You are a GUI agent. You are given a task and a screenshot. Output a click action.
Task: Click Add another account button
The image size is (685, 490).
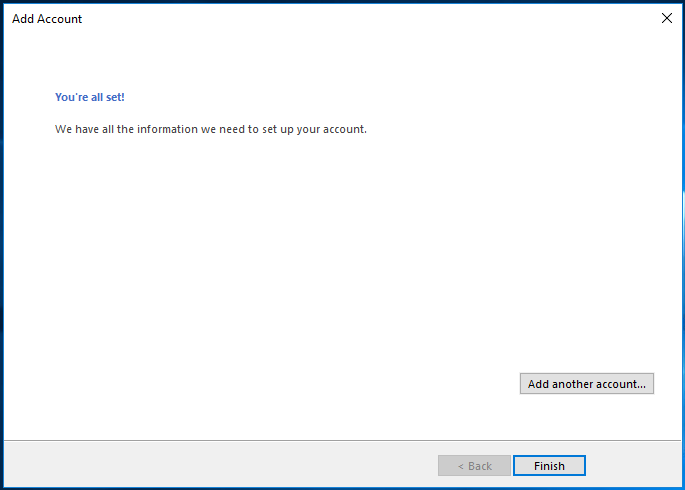(x=587, y=383)
